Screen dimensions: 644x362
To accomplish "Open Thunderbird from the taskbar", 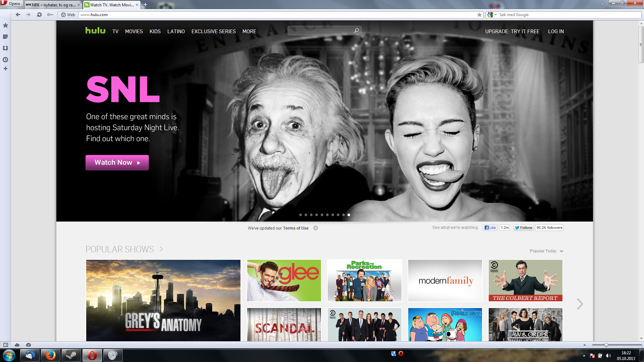I will point(30,355).
